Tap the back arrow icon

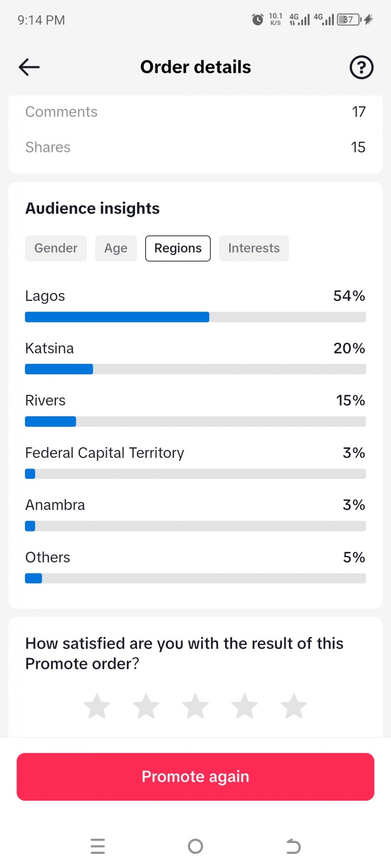(29, 67)
